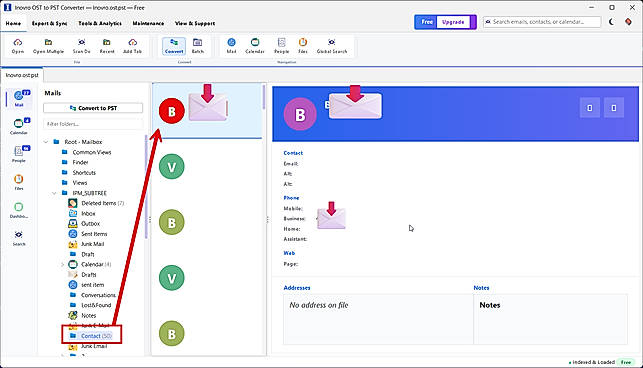643x368 pixels.
Task: Expand the Calendar (4) folder node
Action: (x=62, y=265)
